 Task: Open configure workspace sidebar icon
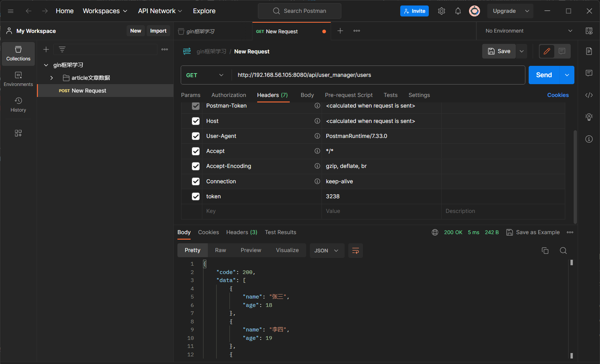(18, 133)
